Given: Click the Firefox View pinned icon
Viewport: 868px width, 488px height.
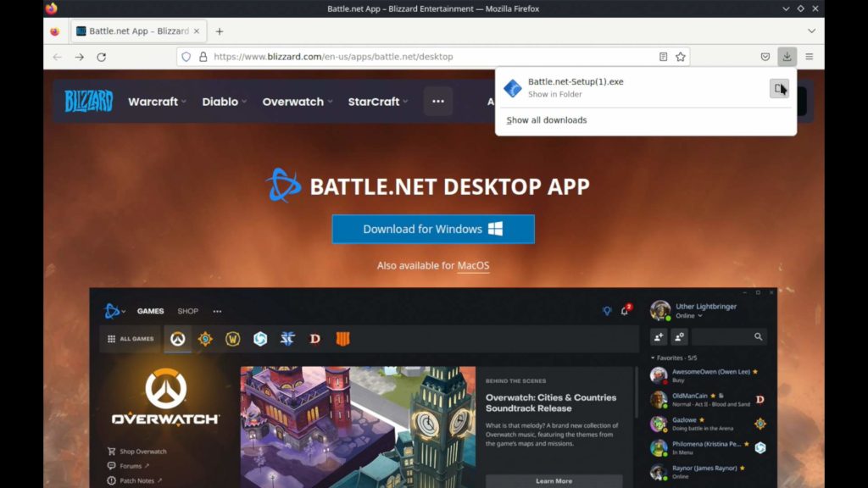Looking at the screenshot, I should (54, 31).
